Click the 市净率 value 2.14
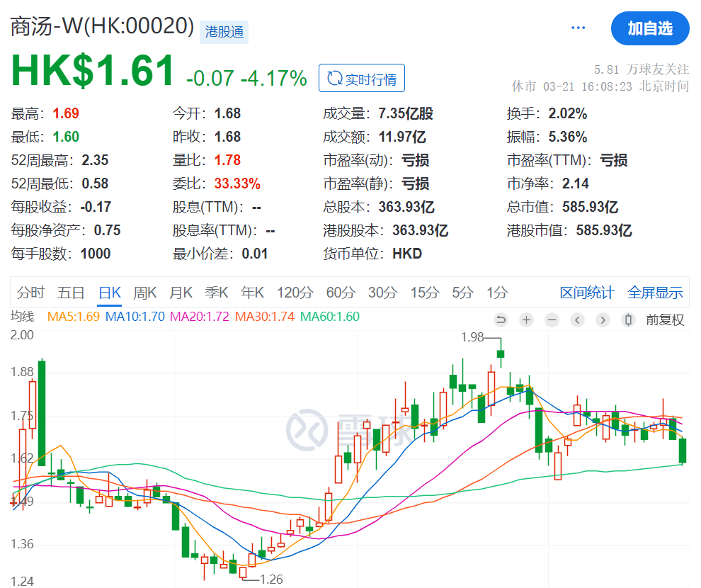This screenshot has height=588, width=701. tap(576, 183)
